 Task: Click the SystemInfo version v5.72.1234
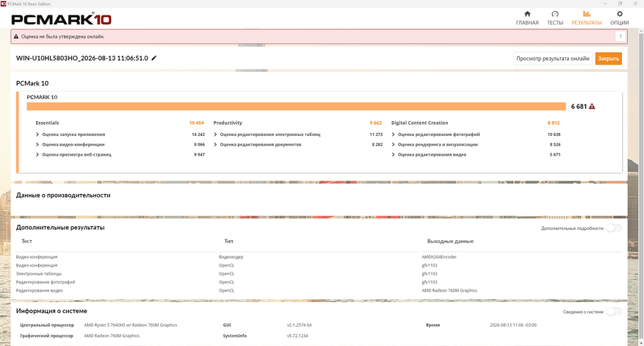[x=297, y=336]
